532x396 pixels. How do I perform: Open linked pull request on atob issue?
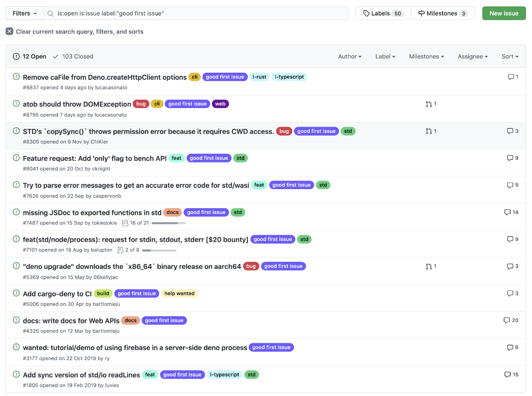[431, 104]
